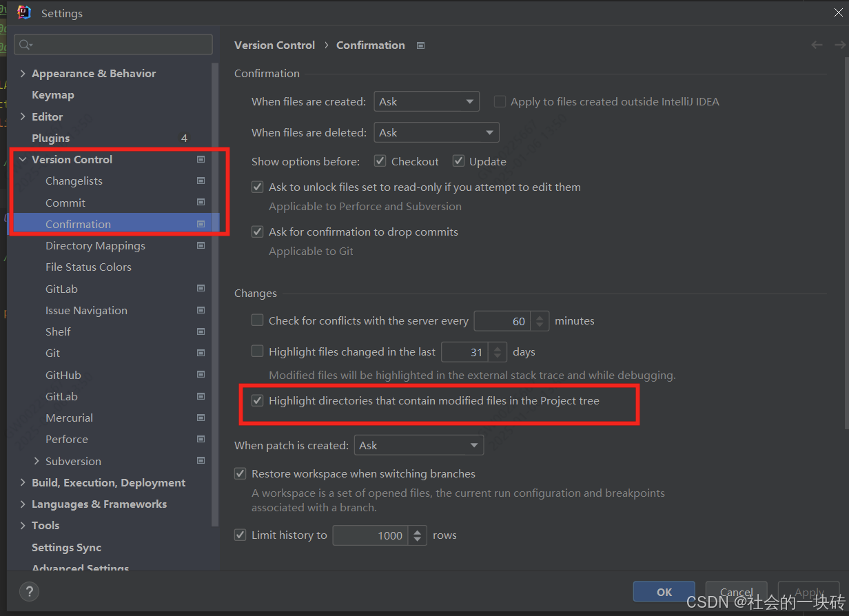Image resolution: width=849 pixels, height=616 pixels.
Task: Click the OK button
Action: 664,592
